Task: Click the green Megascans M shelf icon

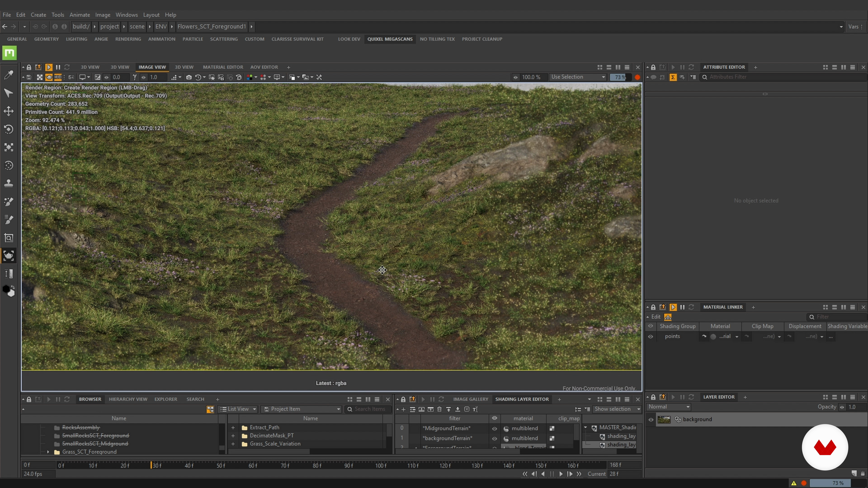Action: [9, 53]
